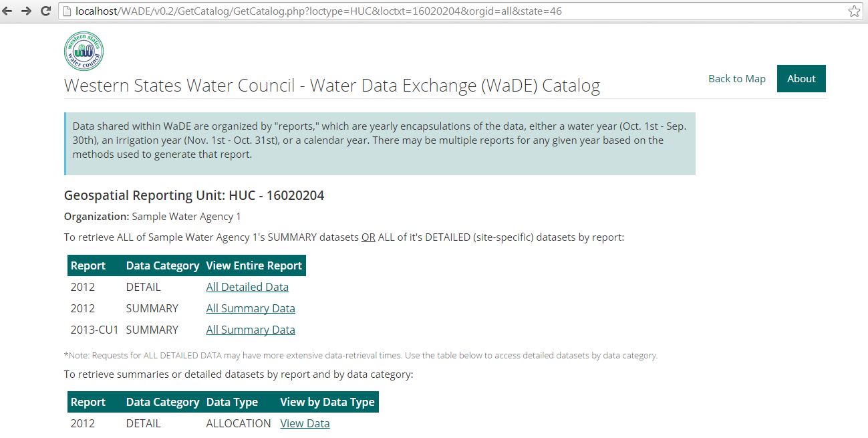Reload the page with refresh icon

45,11
